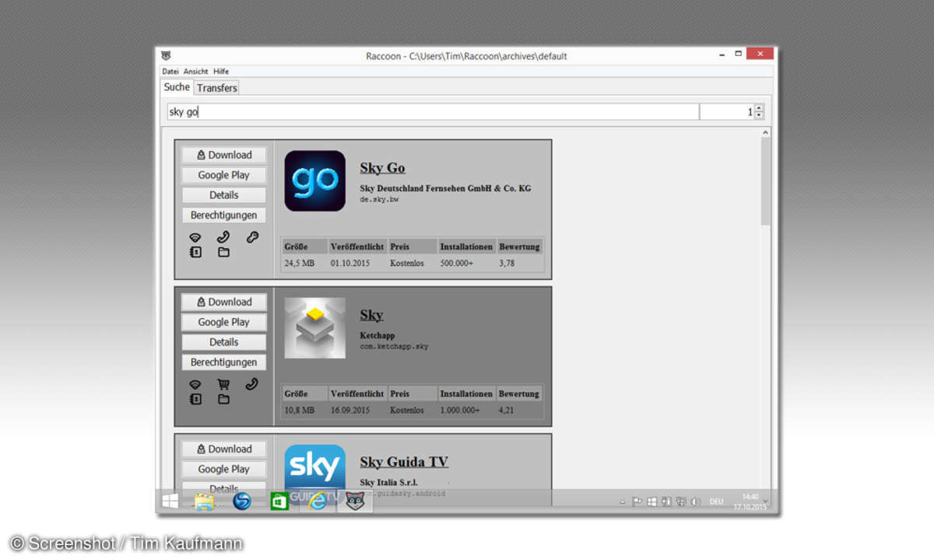View Berechtigungen for Ketchapp Sky
This screenshot has height=560, width=934.
click(224, 362)
